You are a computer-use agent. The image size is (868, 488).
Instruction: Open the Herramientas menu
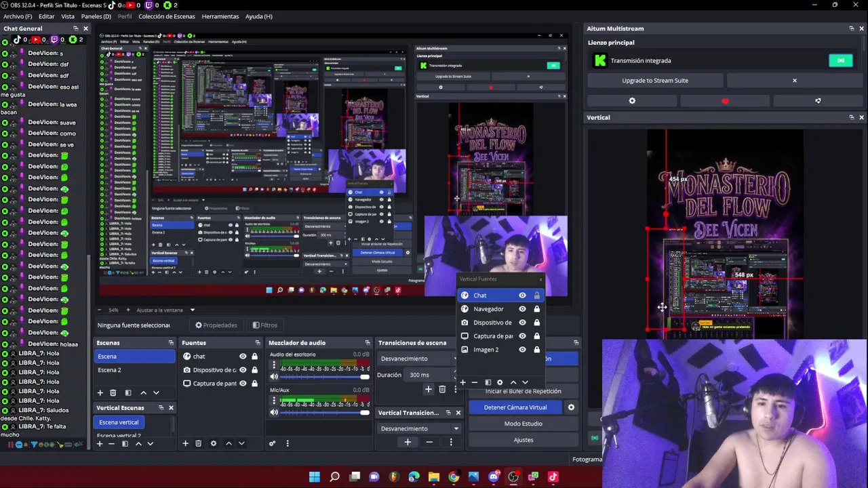pos(220,16)
